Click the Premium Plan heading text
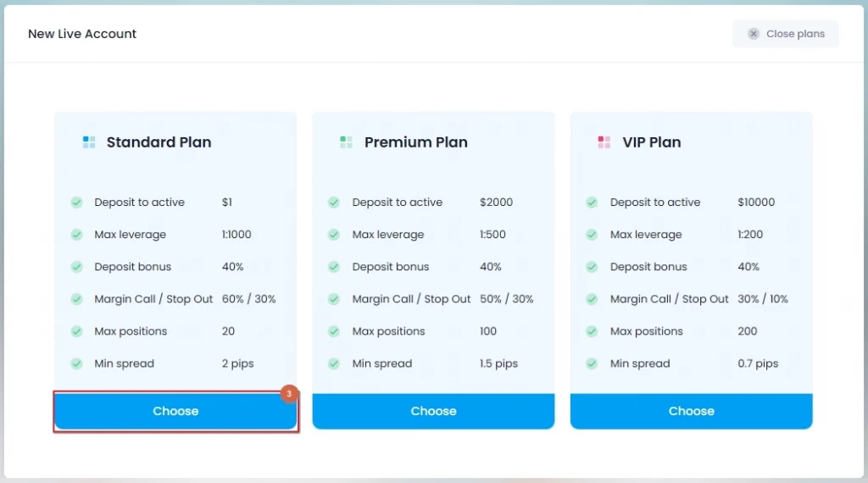 [415, 142]
